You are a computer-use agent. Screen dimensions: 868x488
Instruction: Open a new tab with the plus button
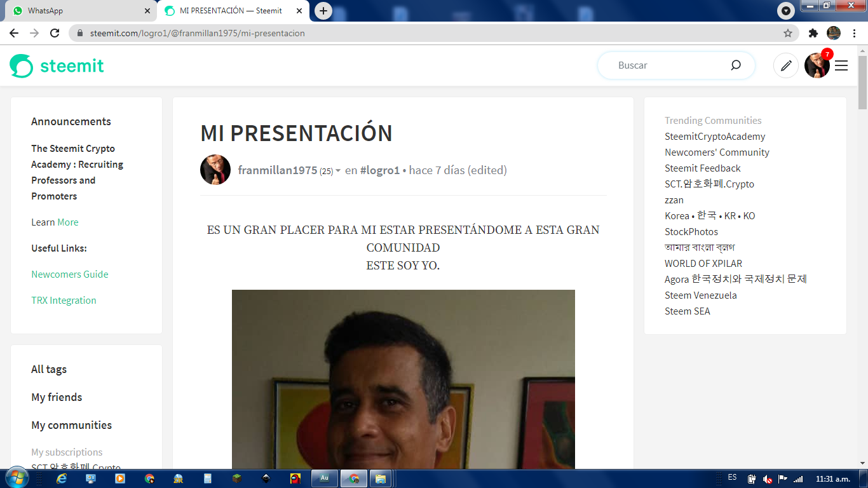coord(323,11)
